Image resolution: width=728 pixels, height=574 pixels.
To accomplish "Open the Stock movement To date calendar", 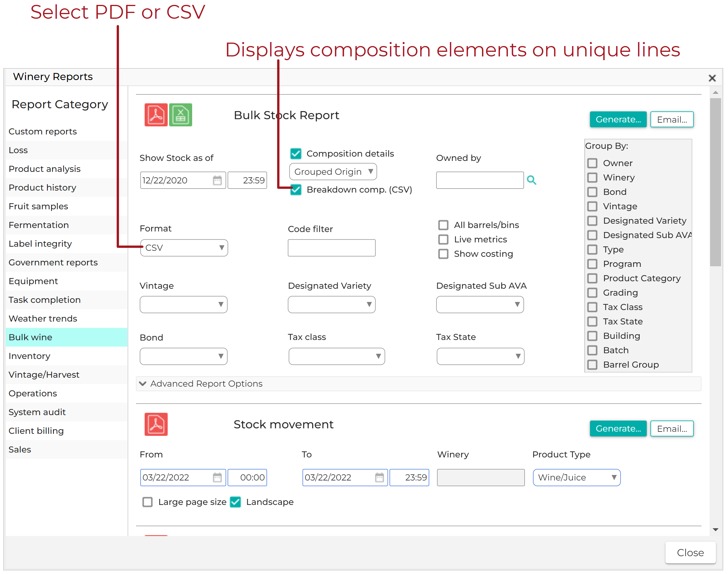I will tap(380, 478).
